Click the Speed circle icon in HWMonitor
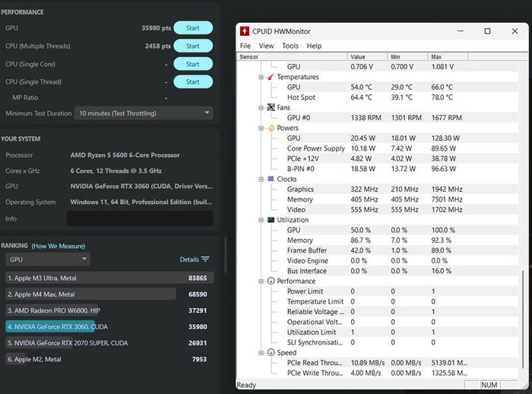532x394 pixels. click(271, 352)
